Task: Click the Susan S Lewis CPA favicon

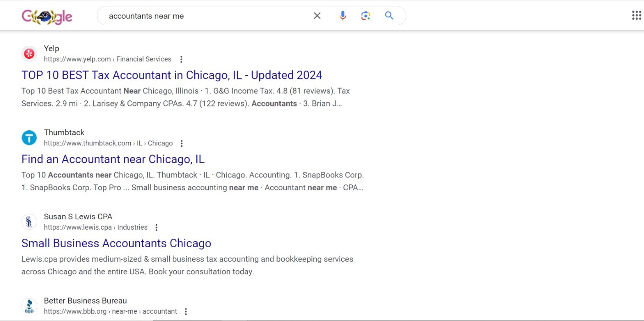Action: (29, 222)
